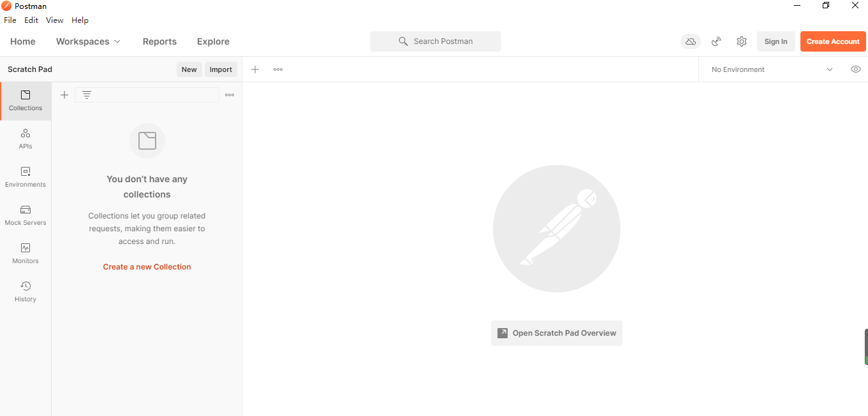Open the Help menu
868x416 pixels.
[x=80, y=20]
